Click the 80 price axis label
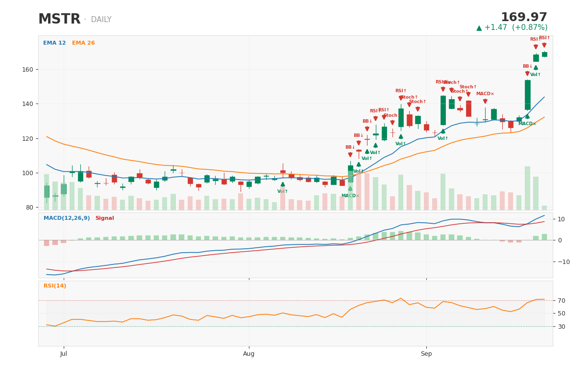The width and height of the screenshot is (588, 368). pos(29,208)
